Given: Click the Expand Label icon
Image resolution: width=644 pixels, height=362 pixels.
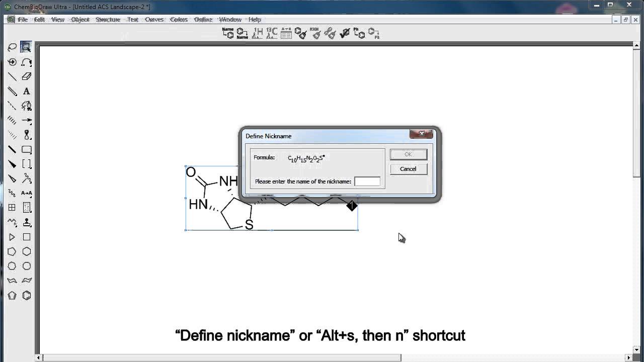Looking at the screenshot, I should [x=359, y=33].
